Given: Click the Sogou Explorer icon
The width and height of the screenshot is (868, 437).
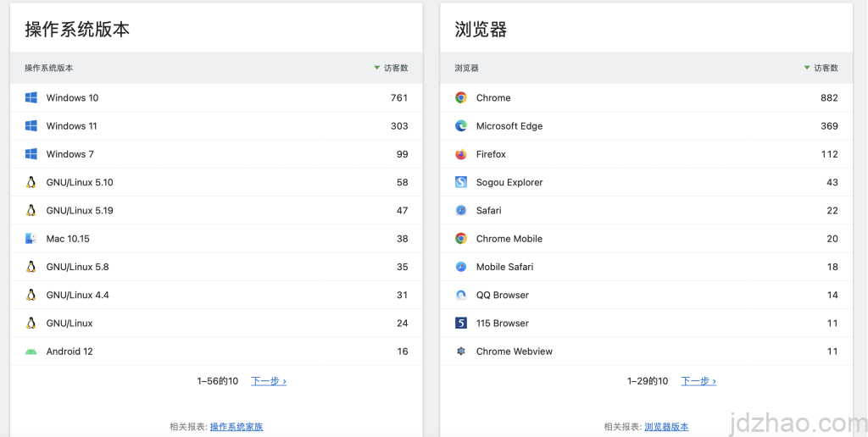Looking at the screenshot, I should (461, 182).
